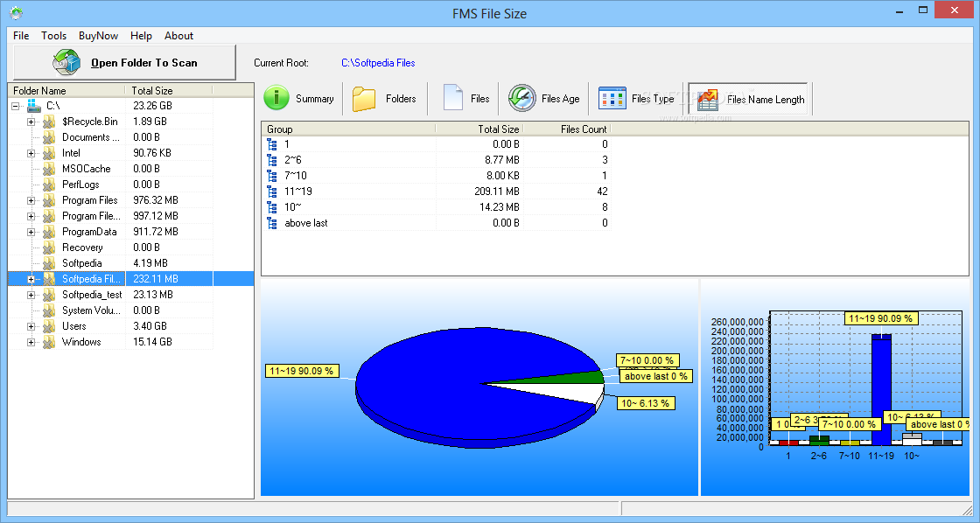This screenshot has width=980, height=523.
Task: Select the Windows tree item
Action: pyautogui.click(x=81, y=342)
